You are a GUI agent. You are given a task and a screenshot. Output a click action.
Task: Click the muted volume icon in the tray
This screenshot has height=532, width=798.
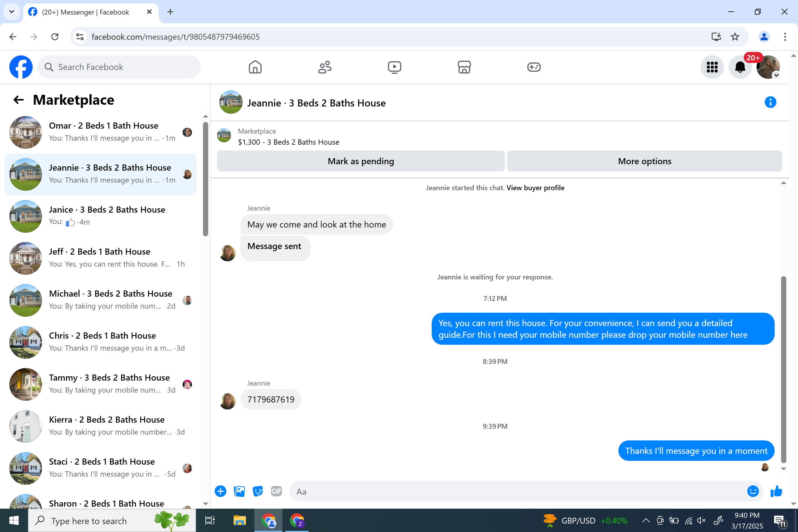[x=701, y=520]
